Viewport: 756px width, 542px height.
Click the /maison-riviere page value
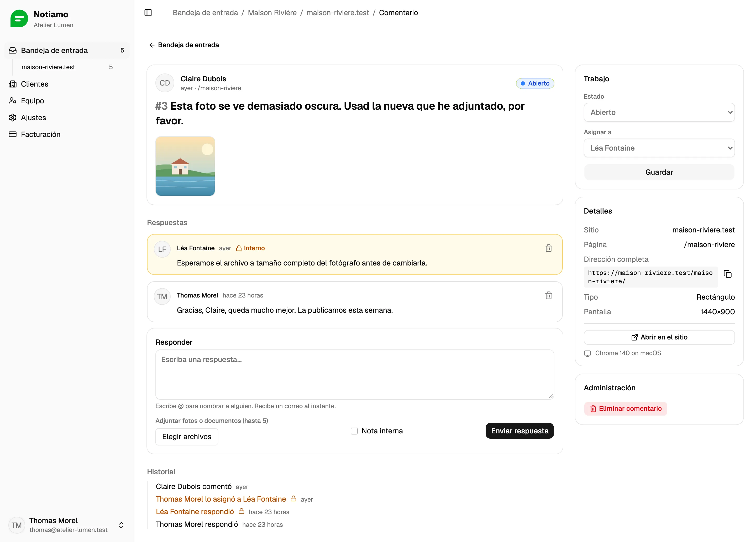709,245
